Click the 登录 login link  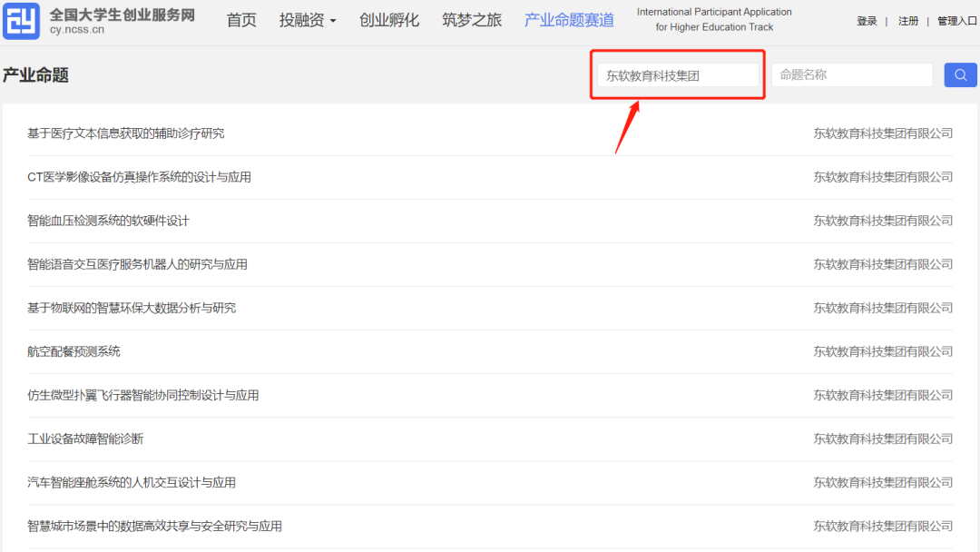[x=867, y=21]
